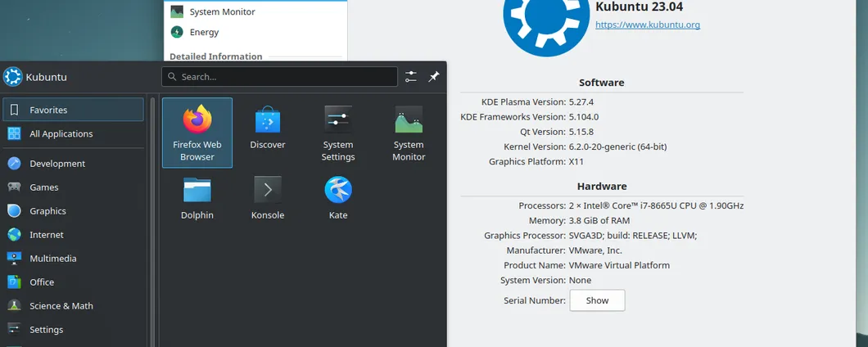Screen dimensions: 868x347
Task: Open the Settings category in launcher
Action: tap(73, 329)
